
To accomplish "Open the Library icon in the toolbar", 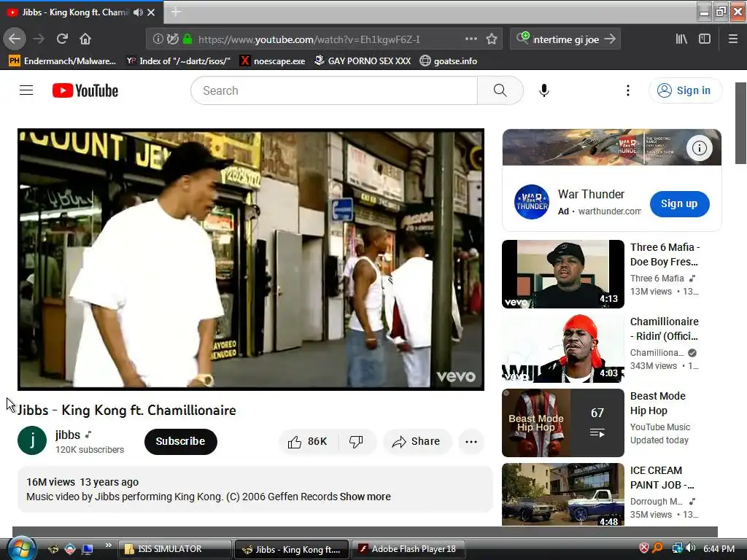I will 681,39.
